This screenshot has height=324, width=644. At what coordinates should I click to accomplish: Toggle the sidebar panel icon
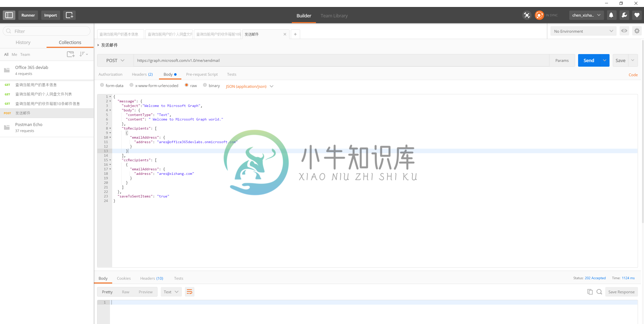coord(9,15)
